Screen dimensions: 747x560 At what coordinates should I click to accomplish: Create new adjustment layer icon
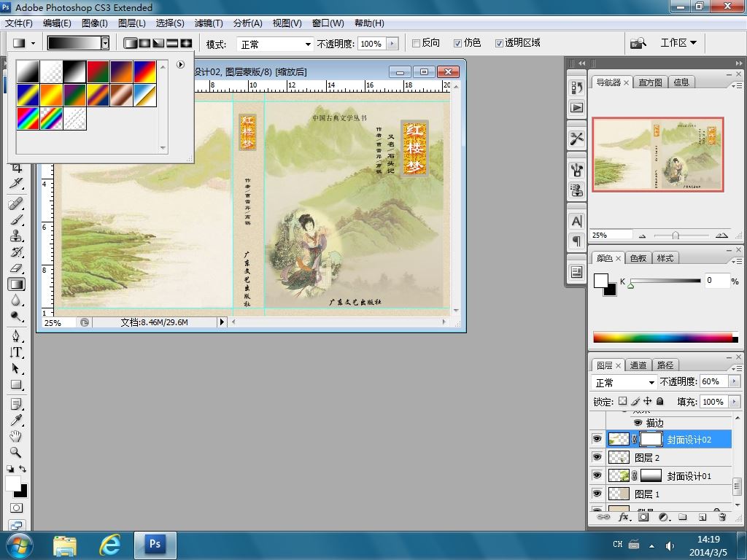(x=664, y=517)
